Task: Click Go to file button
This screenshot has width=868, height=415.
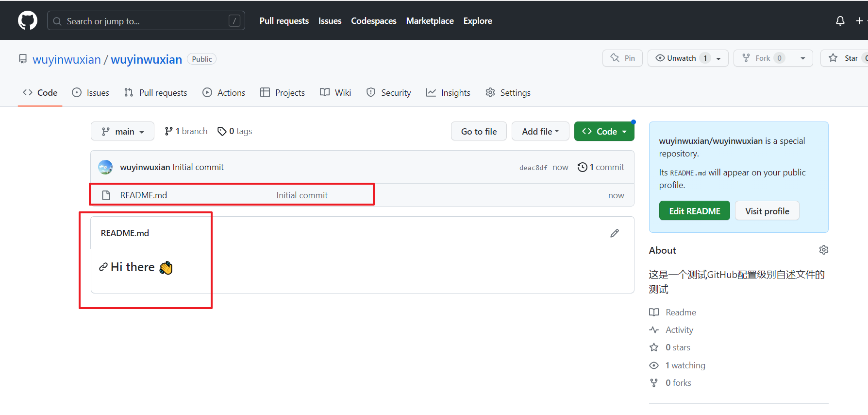Action: 479,131
